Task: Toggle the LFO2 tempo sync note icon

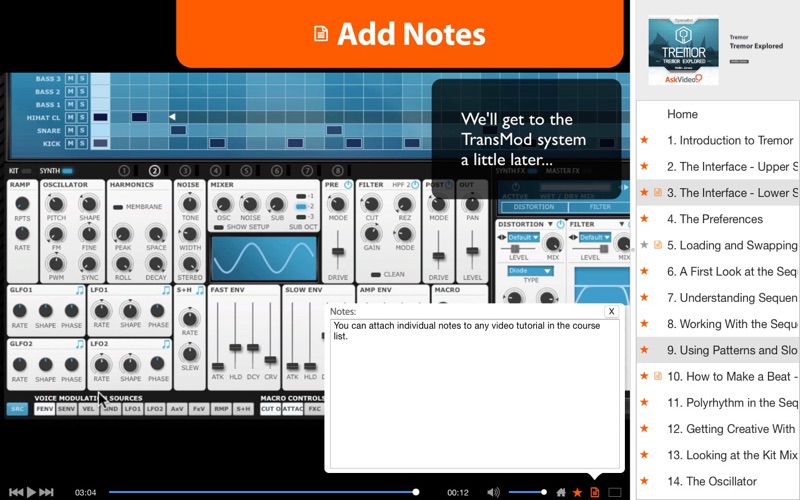Action: (166, 344)
